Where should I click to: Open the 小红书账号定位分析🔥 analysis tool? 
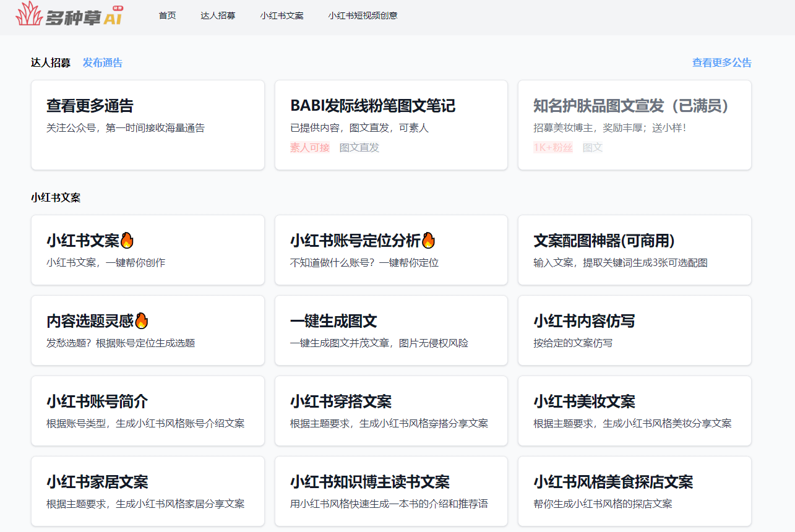(x=390, y=250)
